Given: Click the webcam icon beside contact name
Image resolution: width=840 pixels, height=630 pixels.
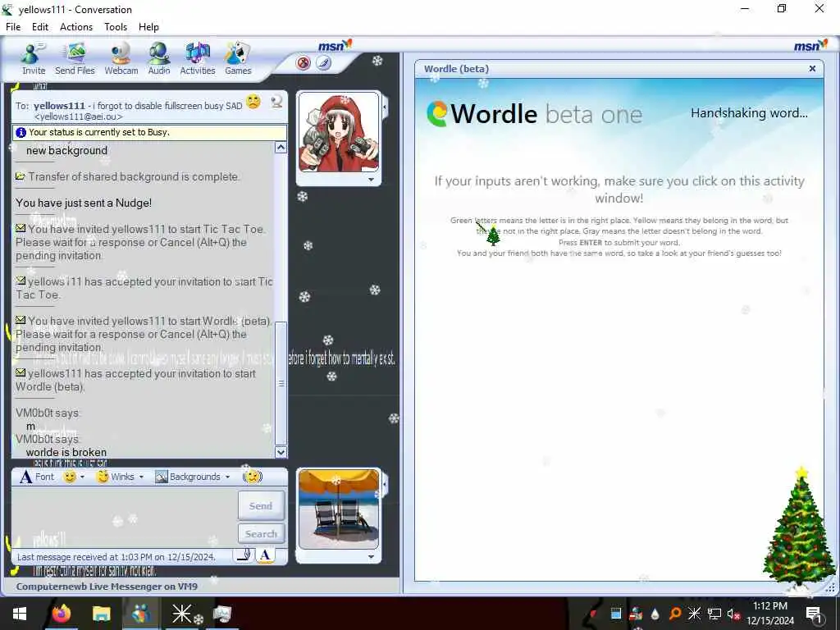Looking at the screenshot, I should [276, 101].
